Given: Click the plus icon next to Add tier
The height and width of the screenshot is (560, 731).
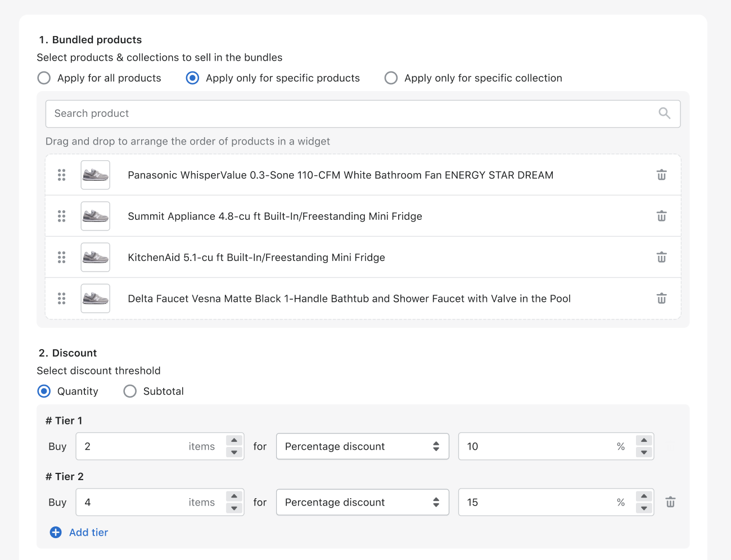Looking at the screenshot, I should pos(55,532).
